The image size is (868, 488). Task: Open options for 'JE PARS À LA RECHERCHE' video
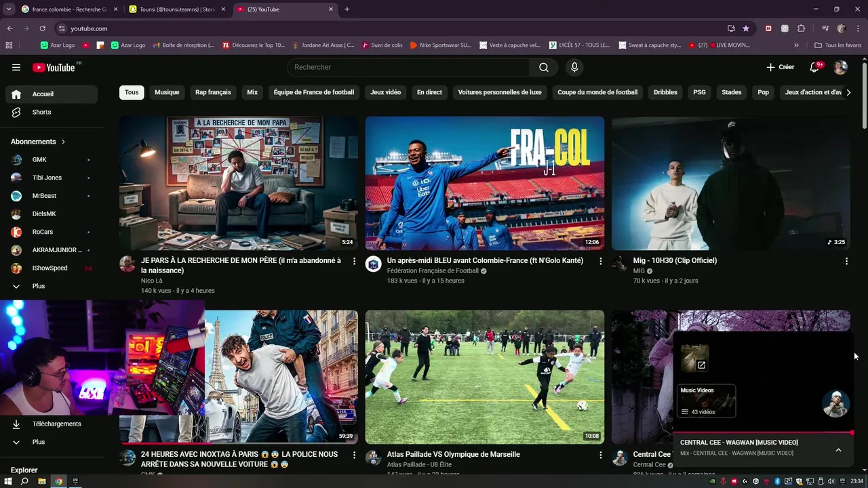354,261
